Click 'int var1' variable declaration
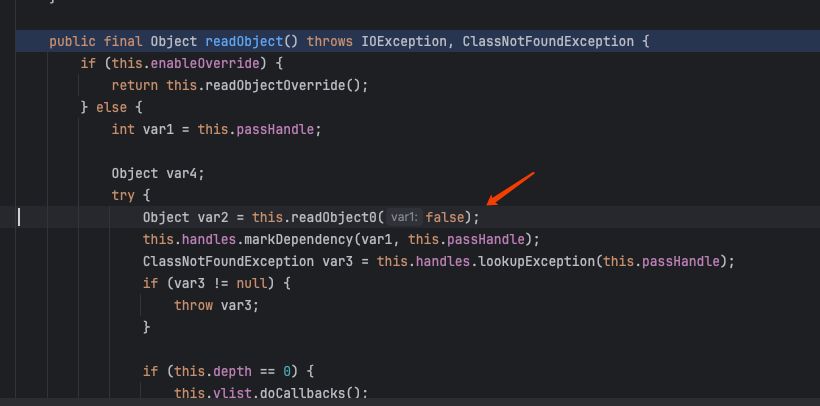This screenshot has height=406, width=820. point(138,129)
